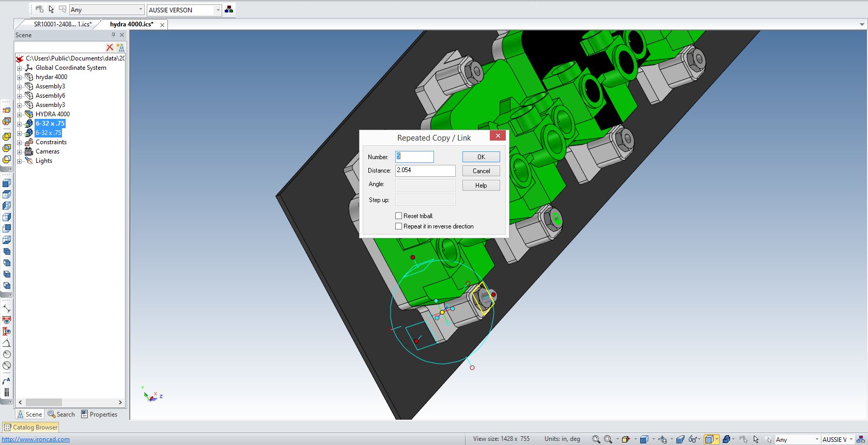Open the Any selection filter dropdown in top toolbar
This screenshot has height=445, width=868.
coord(141,10)
